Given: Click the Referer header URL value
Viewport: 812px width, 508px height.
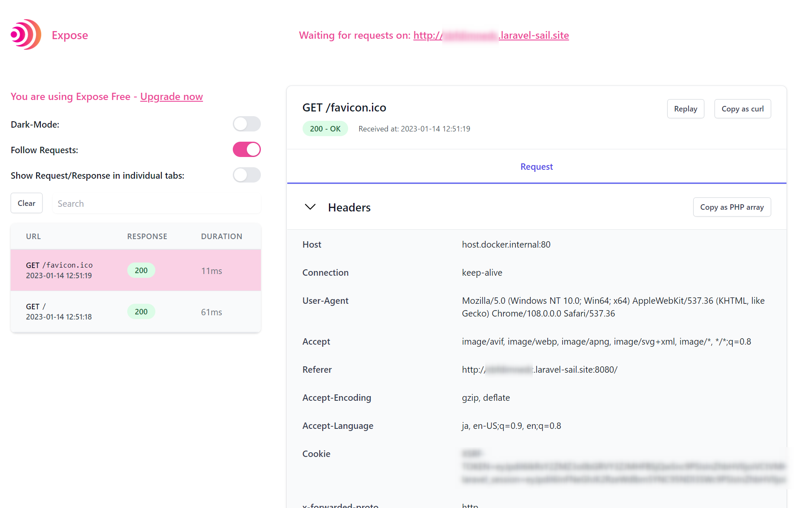Looking at the screenshot, I should pos(540,370).
